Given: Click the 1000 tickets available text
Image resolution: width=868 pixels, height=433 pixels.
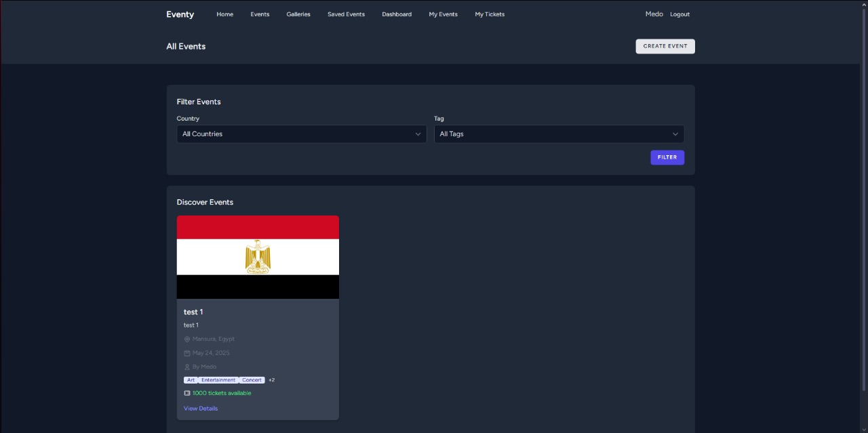Looking at the screenshot, I should coord(222,393).
